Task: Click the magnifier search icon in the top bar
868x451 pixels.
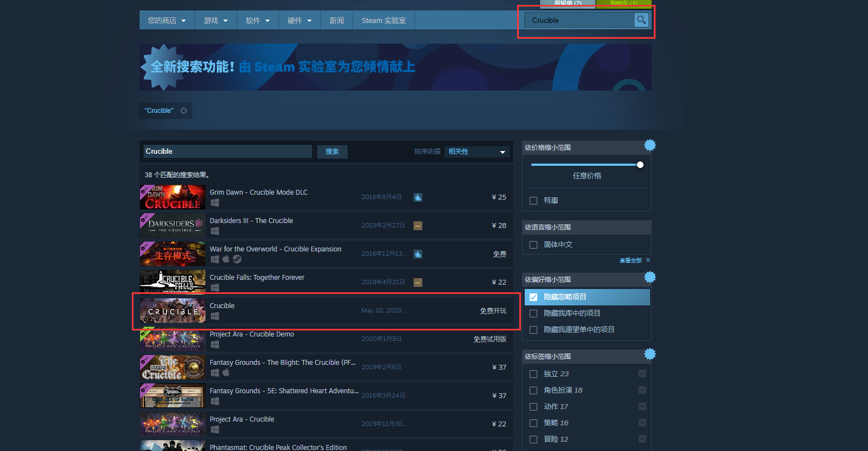Action: click(641, 20)
